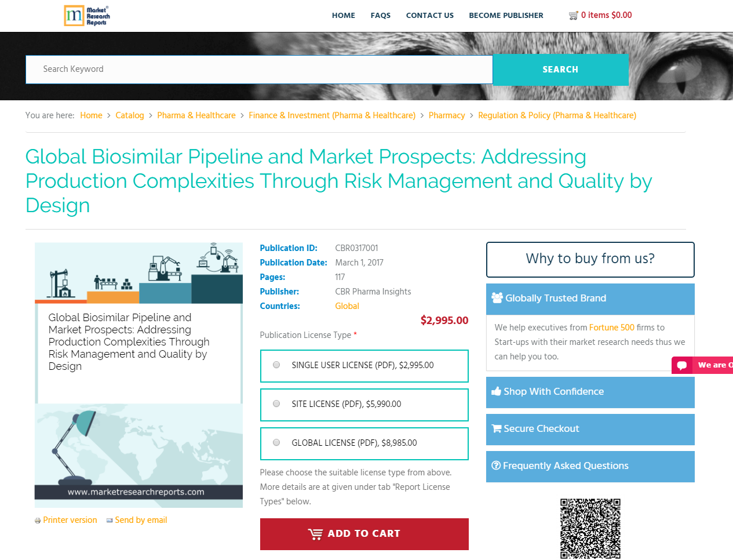Click the publisher CBR Pharma Insights
This screenshot has height=560, width=733.
[373, 292]
